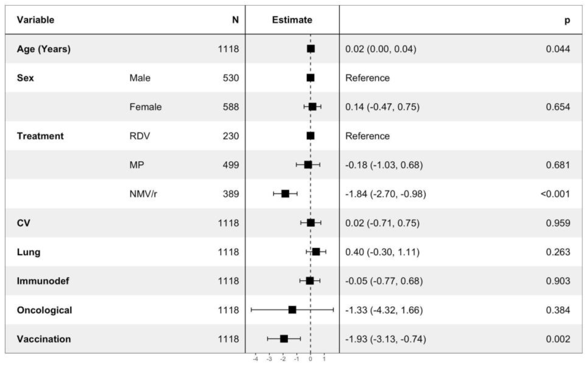Click the Estimate column header

pyautogui.click(x=292, y=20)
